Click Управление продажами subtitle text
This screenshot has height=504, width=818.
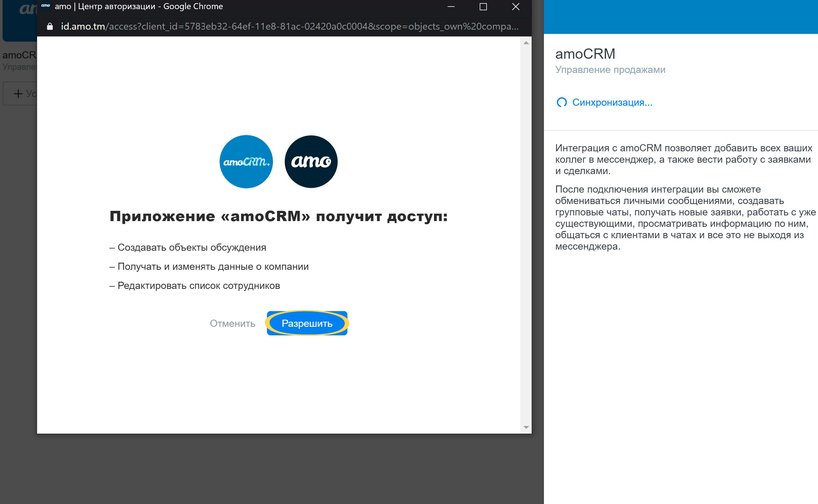[x=610, y=70]
